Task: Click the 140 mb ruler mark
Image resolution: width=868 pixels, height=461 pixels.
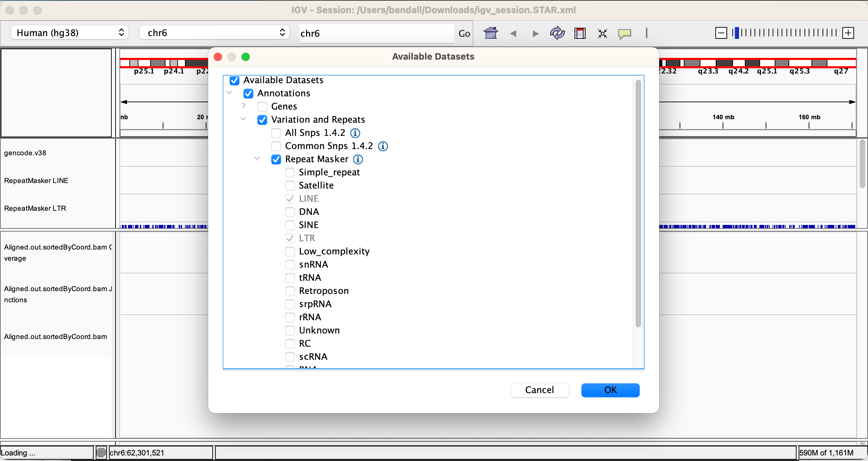Action: point(723,117)
